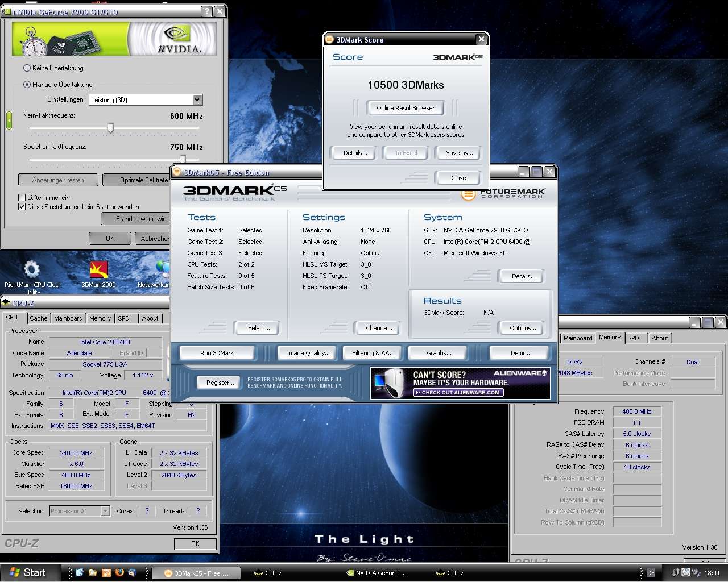Viewport: 728px width, 582px height.
Task: Launch Firefox from quick launch bar
Action: (119, 572)
